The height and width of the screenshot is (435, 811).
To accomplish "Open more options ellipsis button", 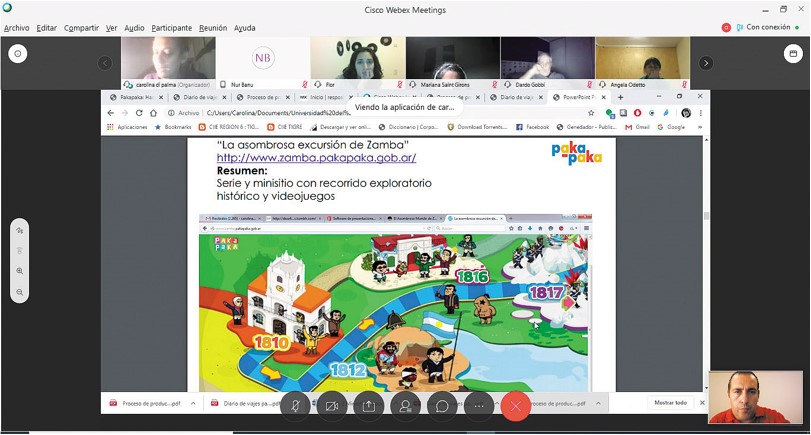I will tap(479, 406).
